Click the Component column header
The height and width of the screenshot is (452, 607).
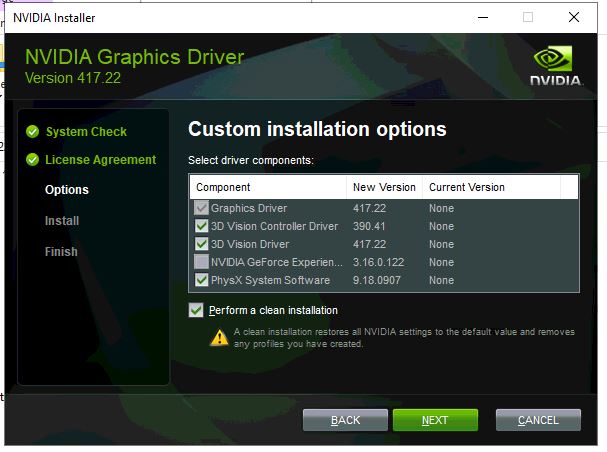[268, 187]
